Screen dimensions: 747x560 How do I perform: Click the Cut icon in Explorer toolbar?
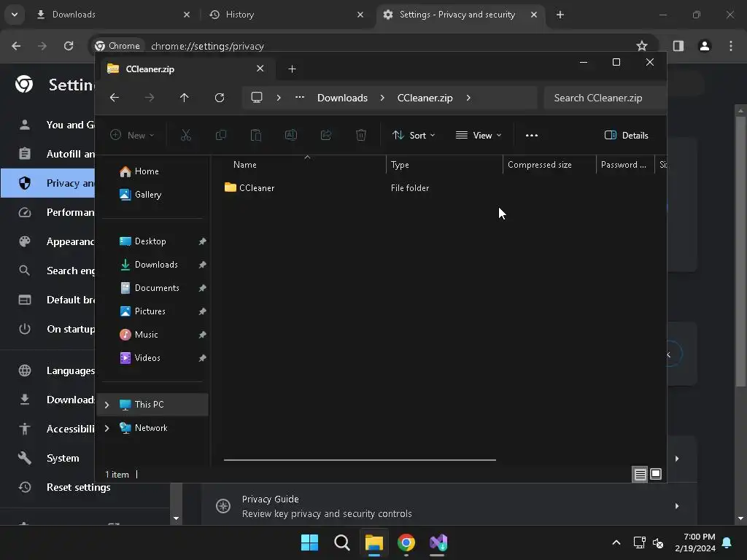[186, 135]
